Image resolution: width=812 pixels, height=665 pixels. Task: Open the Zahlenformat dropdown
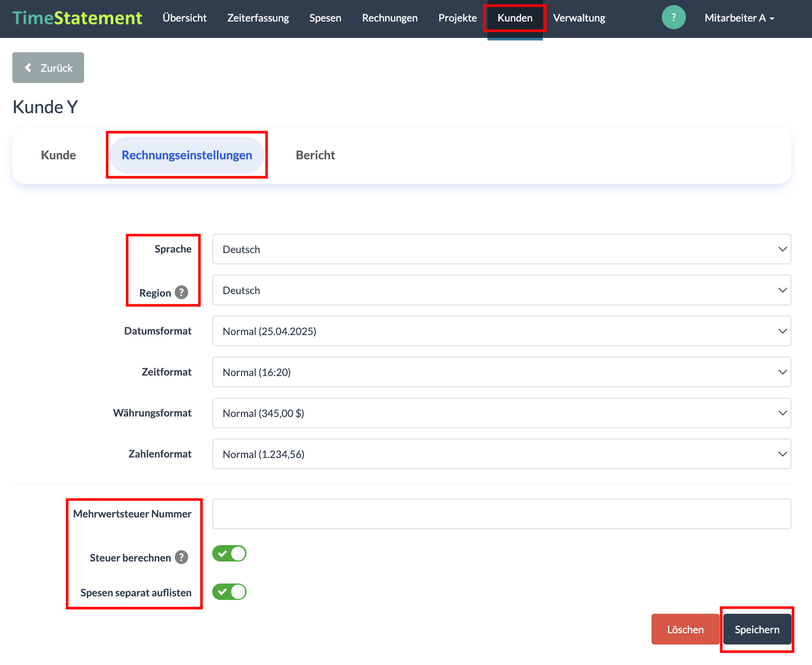click(501, 454)
